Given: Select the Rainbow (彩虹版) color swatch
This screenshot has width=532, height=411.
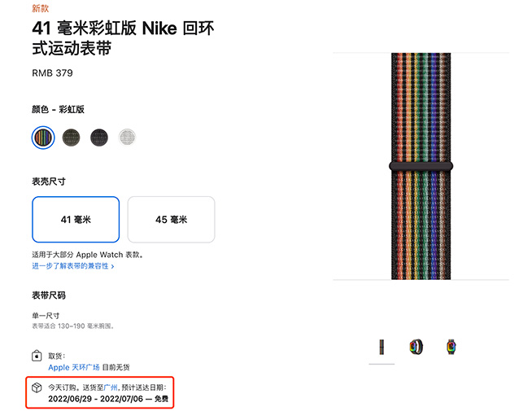Looking at the screenshot, I should point(43,137).
